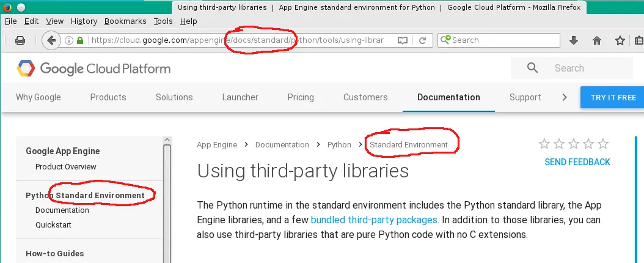Click the Firefox window icon in title bar
Screen dimensions: 644x263
7,7
